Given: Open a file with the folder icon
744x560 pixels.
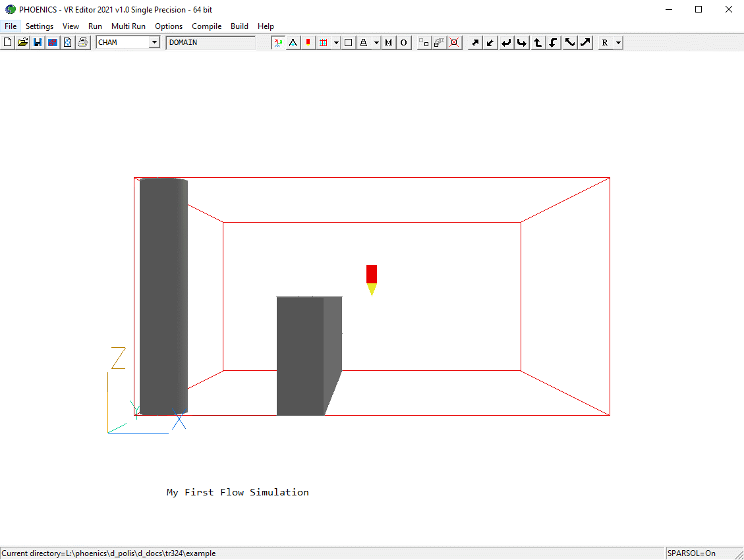Looking at the screenshot, I should click(23, 43).
